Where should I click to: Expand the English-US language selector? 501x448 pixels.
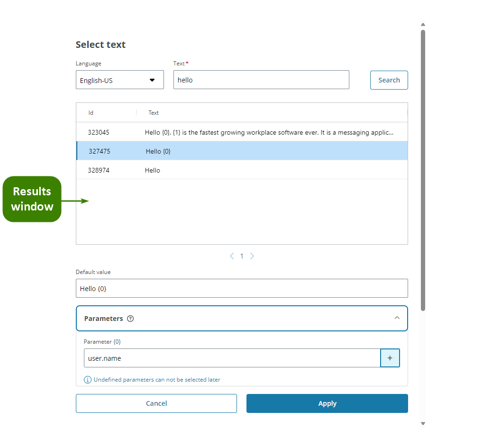(153, 80)
